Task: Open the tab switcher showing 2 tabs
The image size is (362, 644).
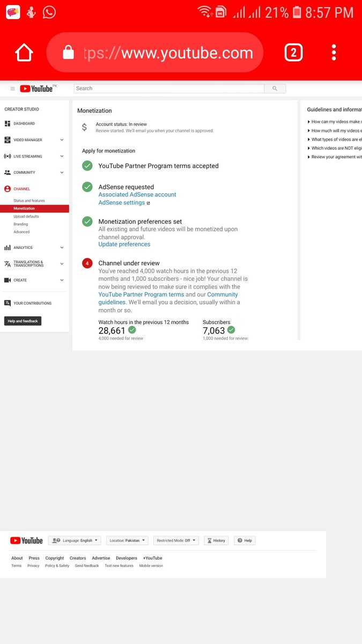Action: (x=293, y=53)
